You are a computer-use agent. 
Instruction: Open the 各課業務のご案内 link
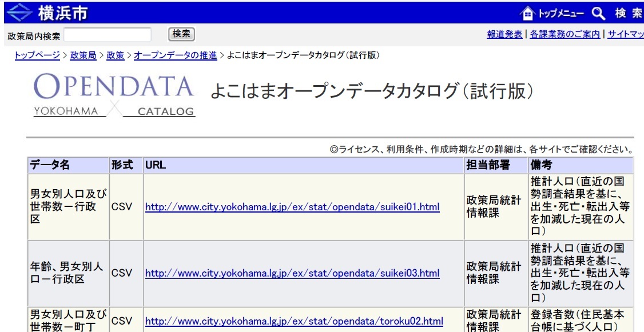point(565,34)
